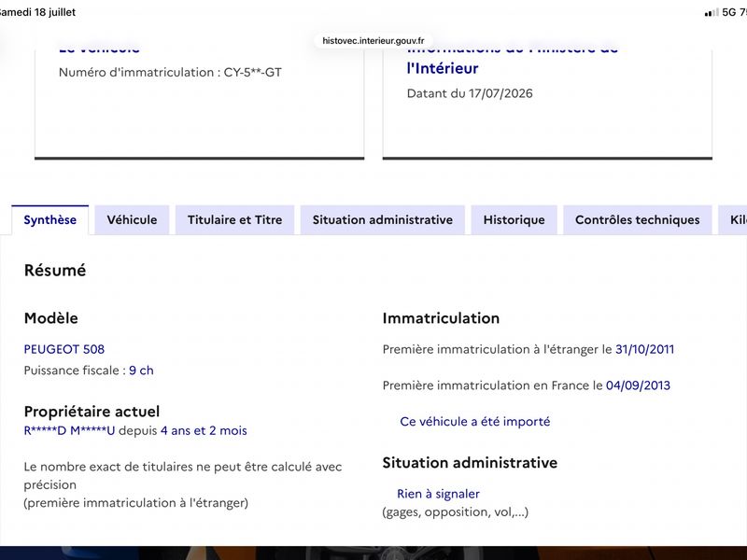Switch to the Historique tab
This screenshot has width=747, height=560.
pos(514,219)
